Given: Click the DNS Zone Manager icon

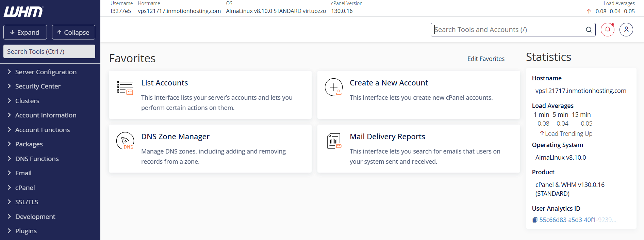Looking at the screenshot, I should tap(125, 141).
